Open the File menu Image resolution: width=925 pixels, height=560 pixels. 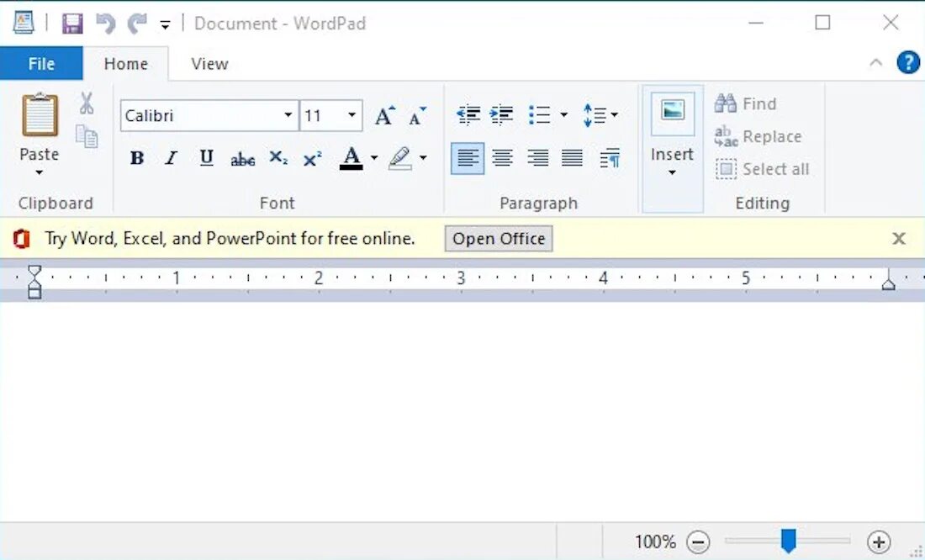41,64
